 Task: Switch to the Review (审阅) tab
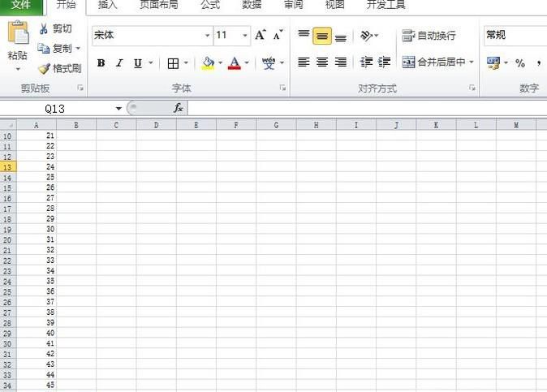pyautogui.click(x=294, y=5)
